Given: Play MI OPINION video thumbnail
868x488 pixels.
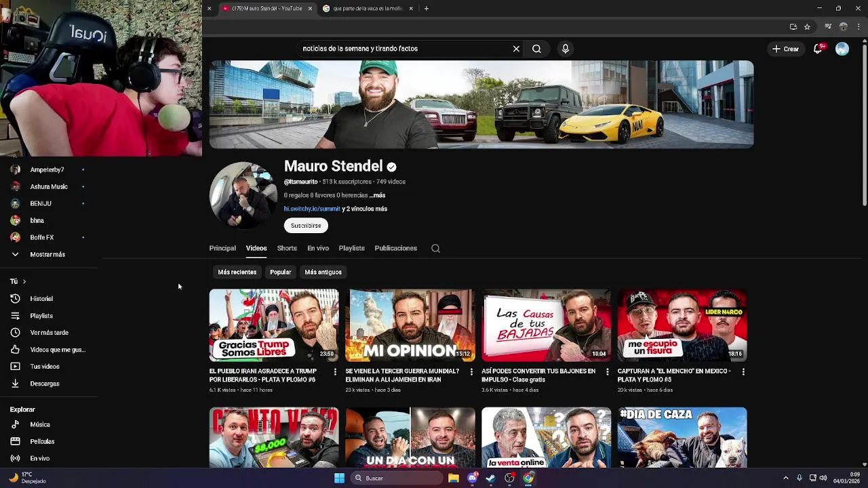Looking at the screenshot, I should click(410, 325).
